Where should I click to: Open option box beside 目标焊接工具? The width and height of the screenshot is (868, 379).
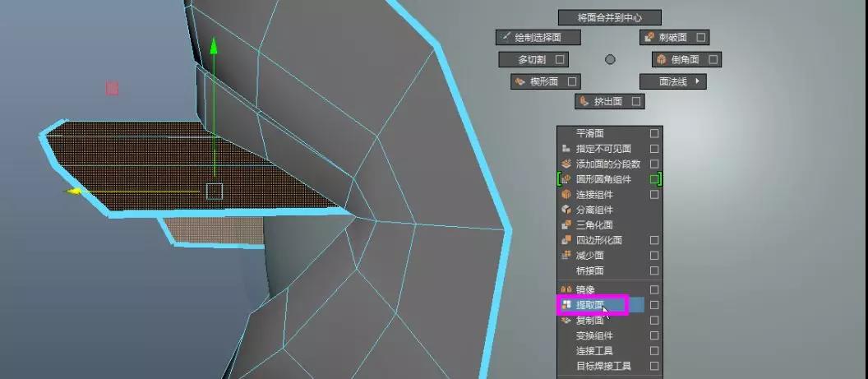pyautogui.click(x=654, y=366)
